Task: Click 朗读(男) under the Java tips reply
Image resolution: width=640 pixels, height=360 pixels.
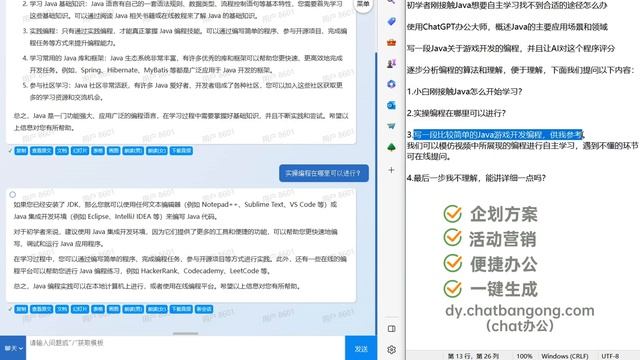Action: pos(133,151)
